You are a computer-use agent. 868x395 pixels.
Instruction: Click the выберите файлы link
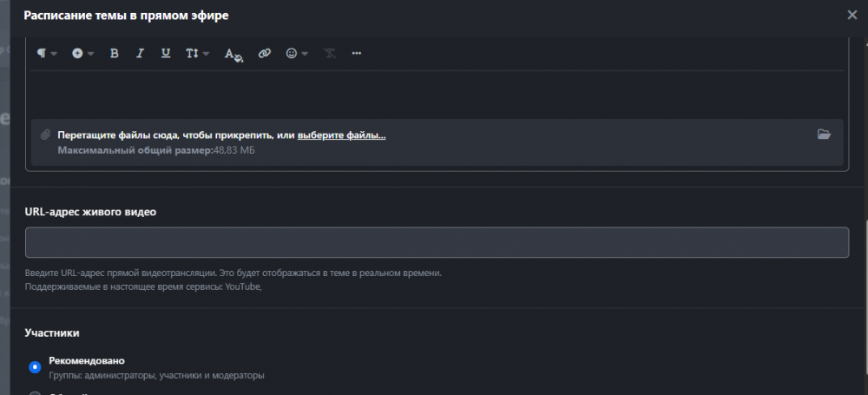341,135
